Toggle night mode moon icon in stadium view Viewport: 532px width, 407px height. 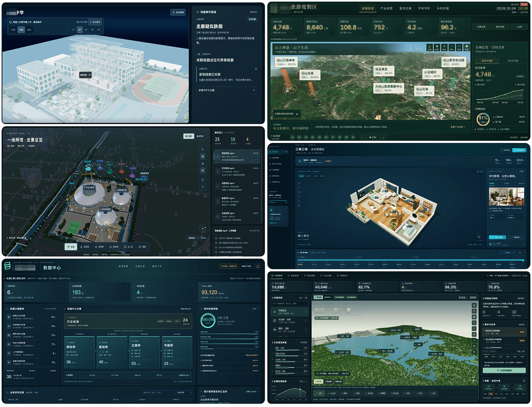(x=203, y=150)
